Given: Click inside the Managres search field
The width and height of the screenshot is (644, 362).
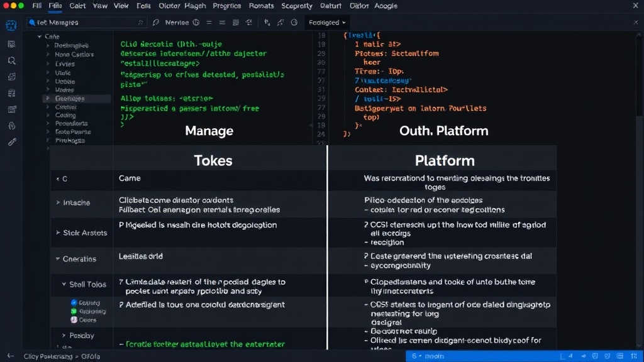Looking at the screenshot, I should [86, 23].
